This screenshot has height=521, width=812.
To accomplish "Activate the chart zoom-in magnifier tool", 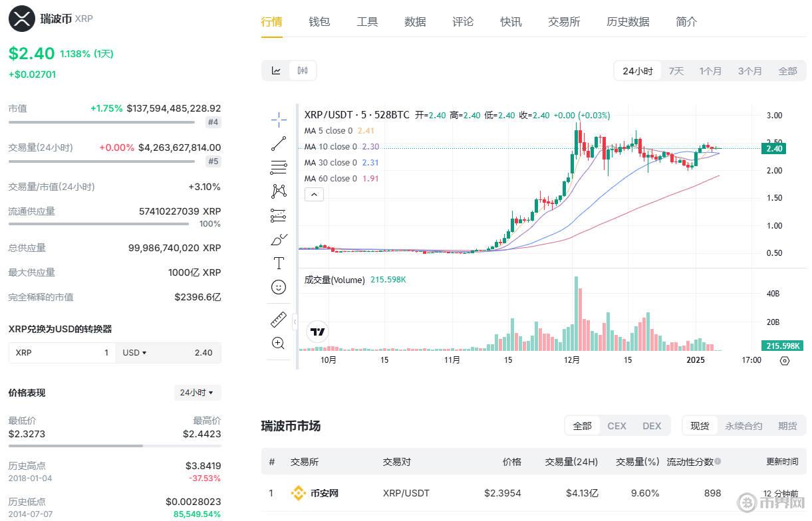I will click(x=279, y=343).
